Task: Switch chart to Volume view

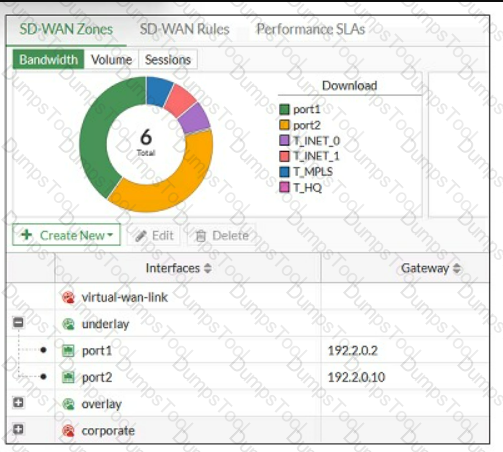Action: pos(111,60)
